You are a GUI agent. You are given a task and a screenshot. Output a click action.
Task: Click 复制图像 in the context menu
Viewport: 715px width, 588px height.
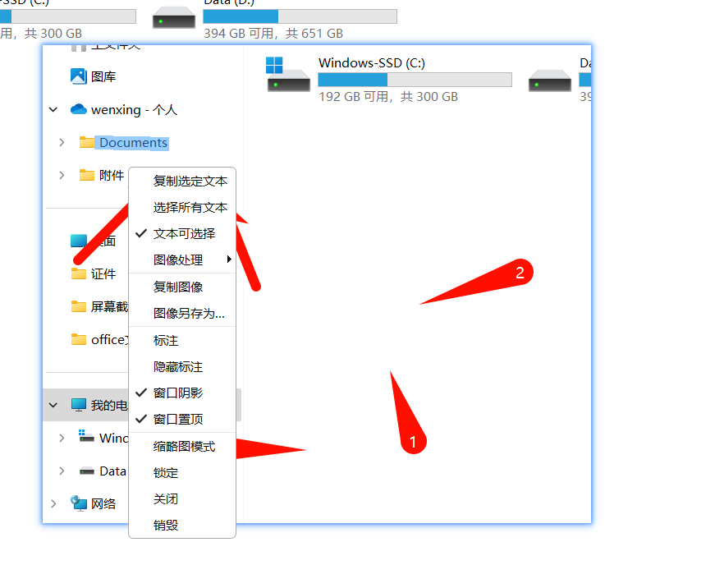[x=178, y=287]
